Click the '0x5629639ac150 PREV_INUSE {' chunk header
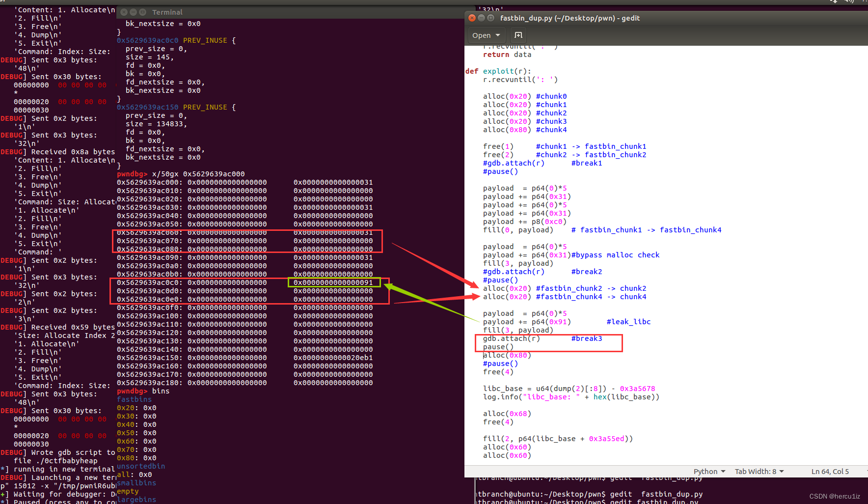This screenshot has height=504, width=868. (x=176, y=107)
